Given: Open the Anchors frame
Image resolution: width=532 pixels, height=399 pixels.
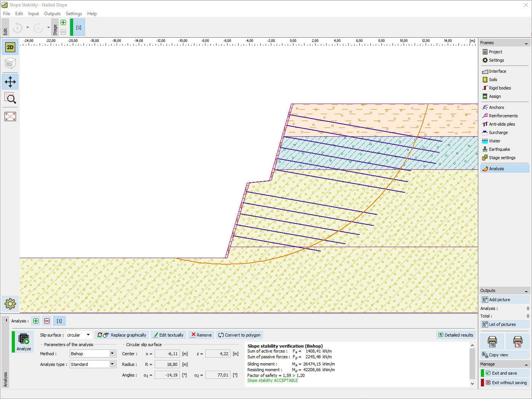Looking at the screenshot, I should click(495, 107).
